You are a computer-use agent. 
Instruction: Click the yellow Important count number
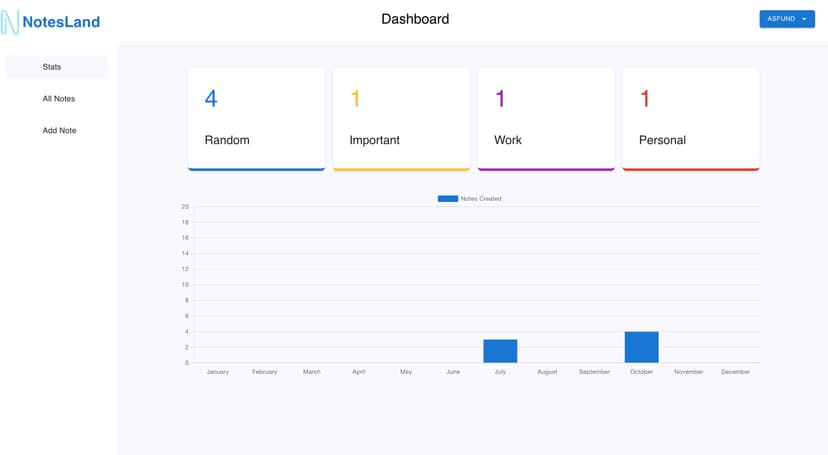pyautogui.click(x=355, y=98)
